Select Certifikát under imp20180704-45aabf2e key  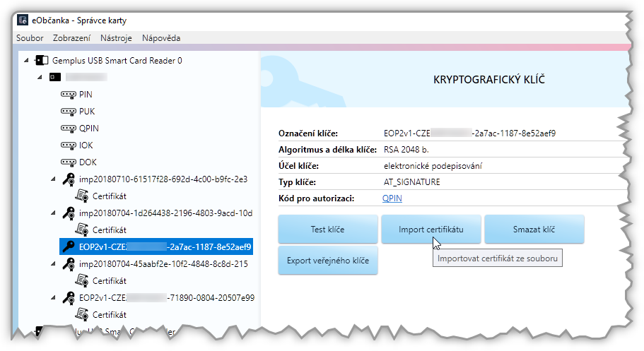coord(110,281)
